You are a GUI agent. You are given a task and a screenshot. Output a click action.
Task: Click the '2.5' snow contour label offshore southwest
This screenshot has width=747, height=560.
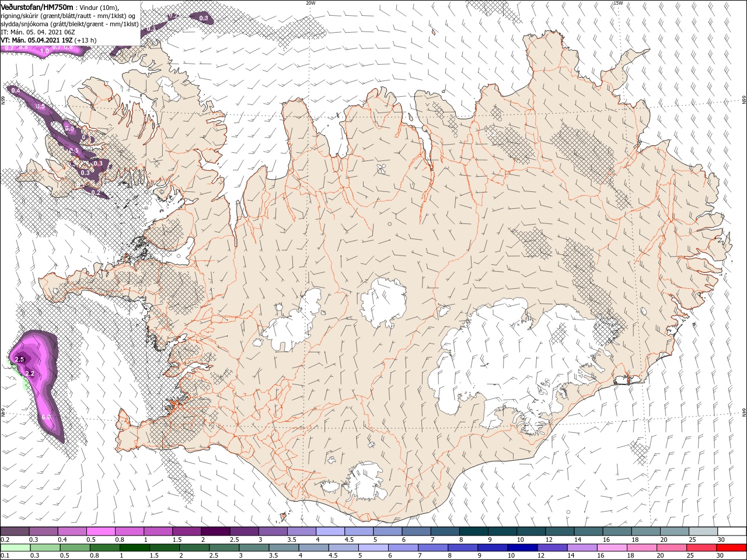pyautogui.click(x=19, y=359)
